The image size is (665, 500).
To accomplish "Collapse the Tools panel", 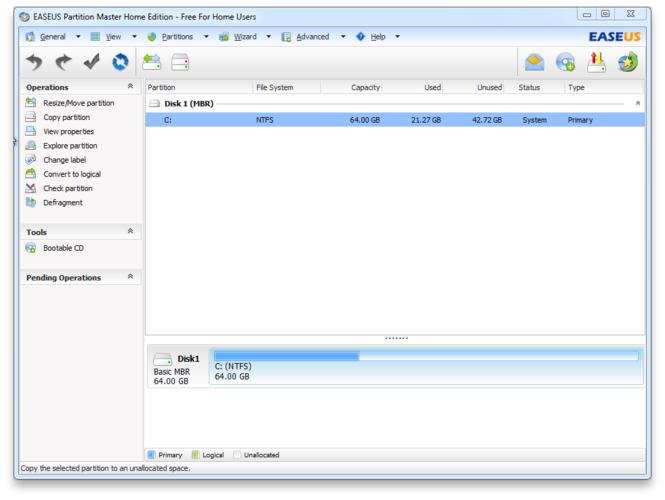I will [130, 231].
